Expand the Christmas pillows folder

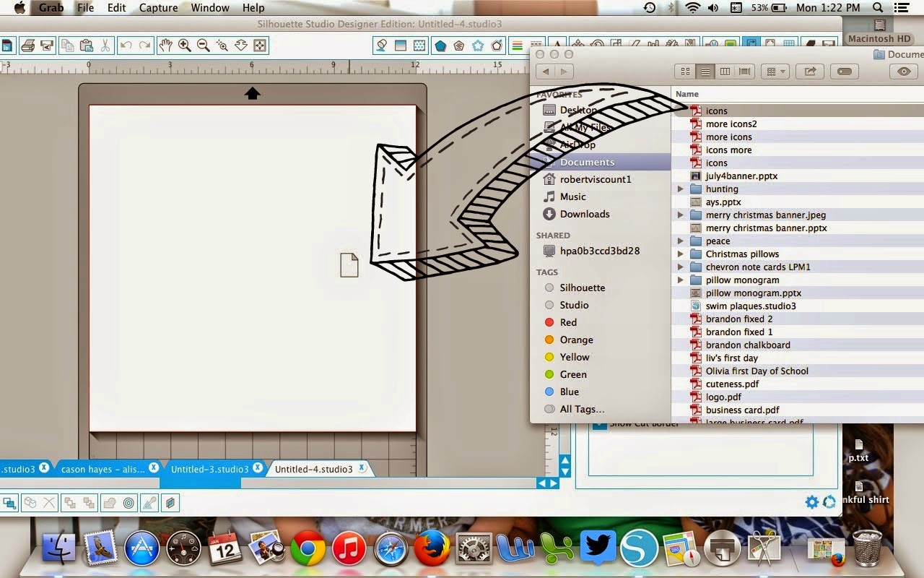click(x=681, y=254)
